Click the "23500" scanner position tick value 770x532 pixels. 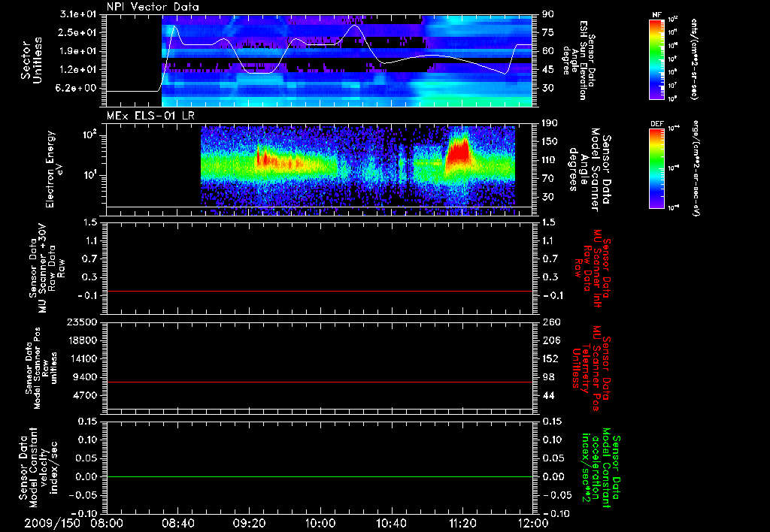point(82,322)
